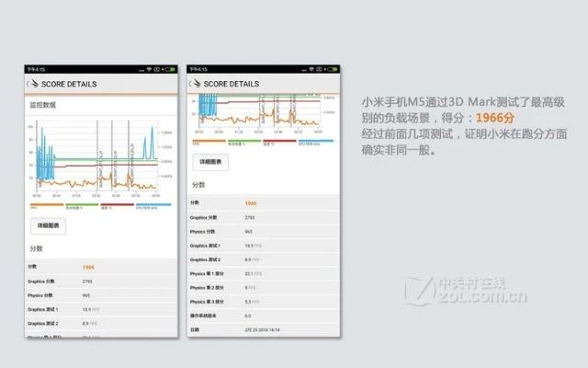Select orange 1966 score on right phone table
This screenshot has width=588, height=368.
[251, 203]
